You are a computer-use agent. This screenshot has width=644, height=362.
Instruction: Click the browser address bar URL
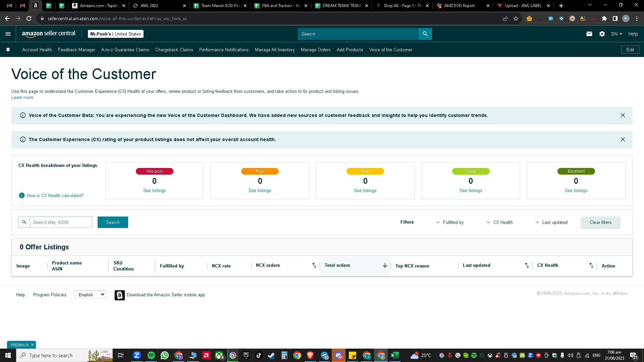tap(117, 18)
